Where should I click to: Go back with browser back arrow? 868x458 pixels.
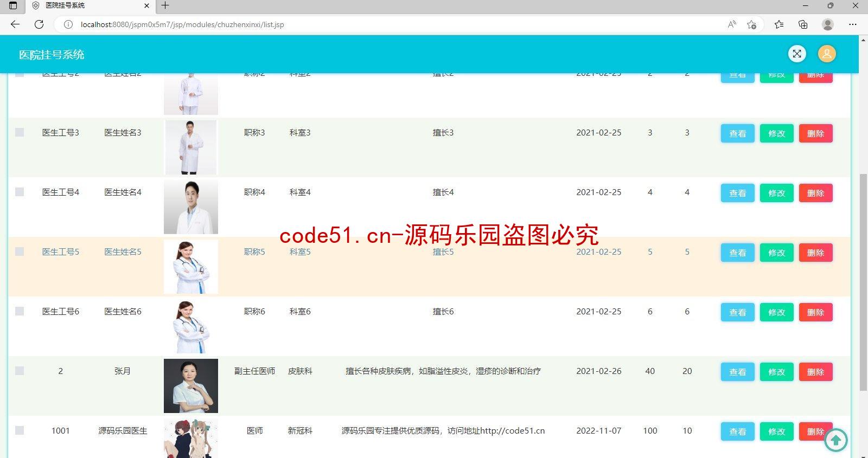(x=15, y=24)
